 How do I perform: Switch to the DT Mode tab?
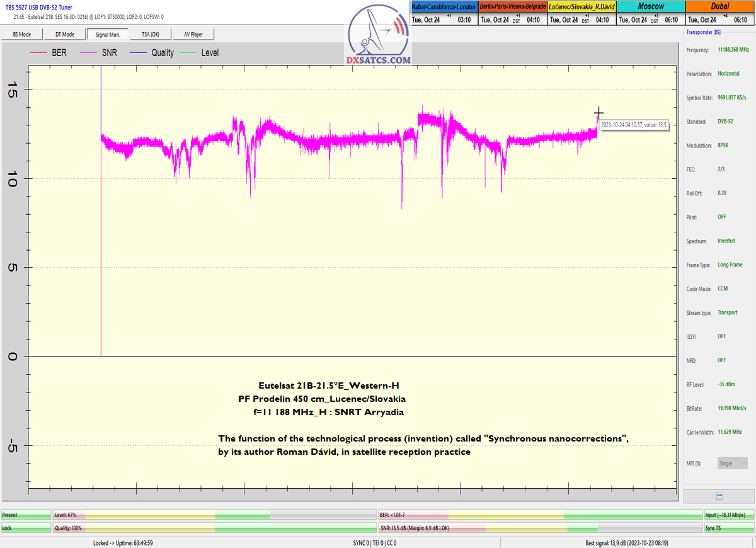(64, 34)
